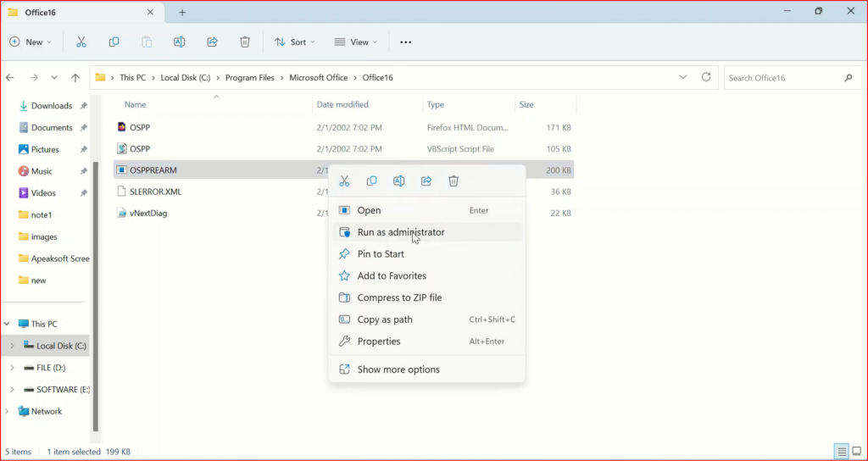Open Pictures in the sidebar
Image resolution: width=868 pixels, height=461 pixels.
(x=45, y=149)
